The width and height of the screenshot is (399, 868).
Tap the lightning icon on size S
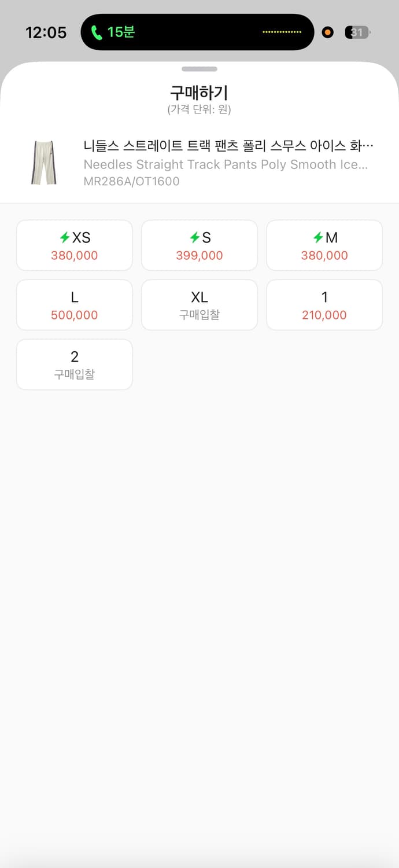coord(194,237)
